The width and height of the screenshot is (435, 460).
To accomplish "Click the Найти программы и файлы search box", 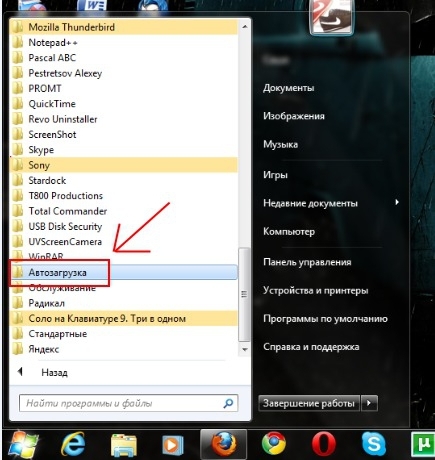I will (x=129, y=403).
